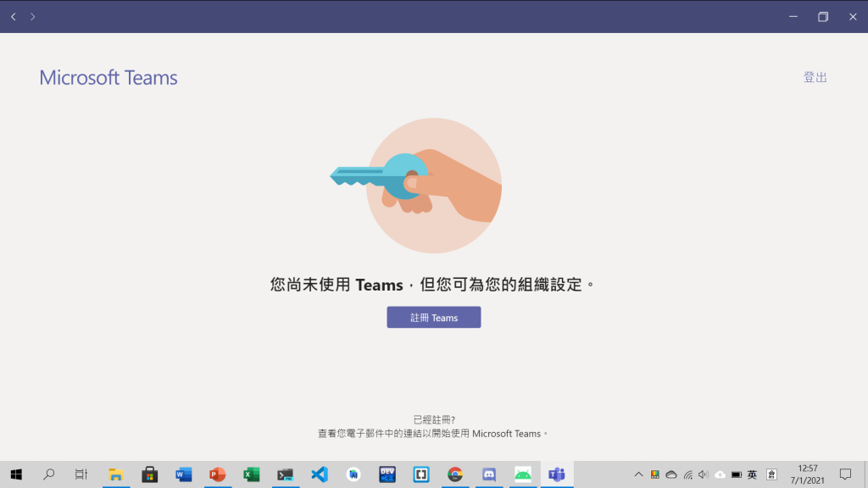Image resolution: width=868 pixels, height=488 pixels.
Task: Restore down the Teams window
Action: point(823,17)
